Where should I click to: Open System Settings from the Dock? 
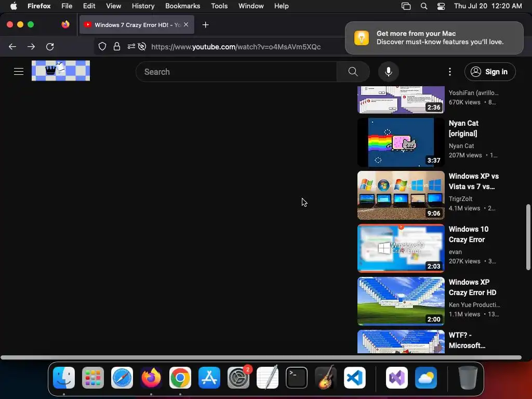[238, 378]
